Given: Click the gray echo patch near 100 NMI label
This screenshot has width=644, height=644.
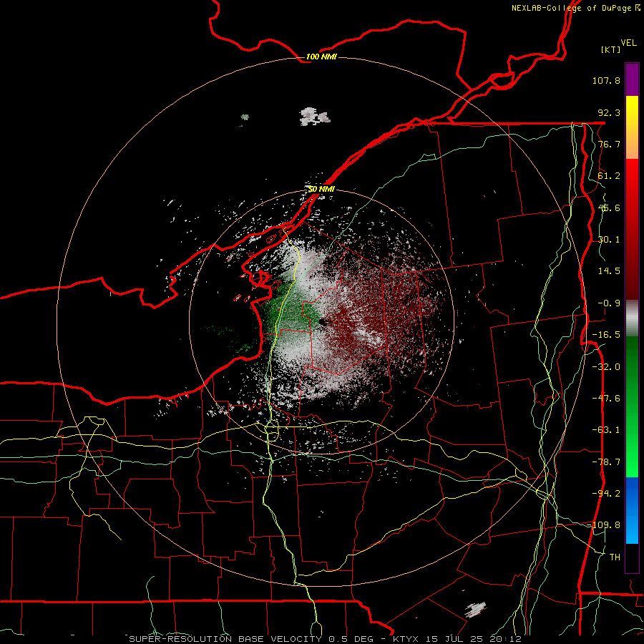Looking at the screenshot, I should 314,117.
